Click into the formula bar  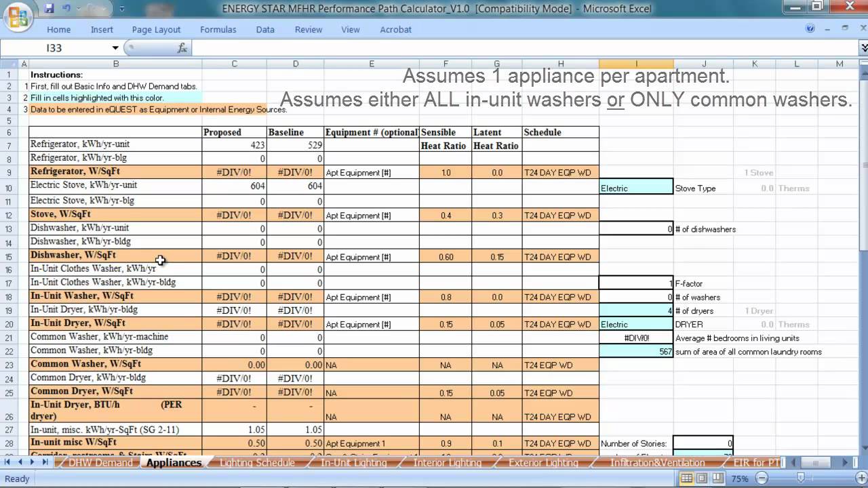[526, 48]
